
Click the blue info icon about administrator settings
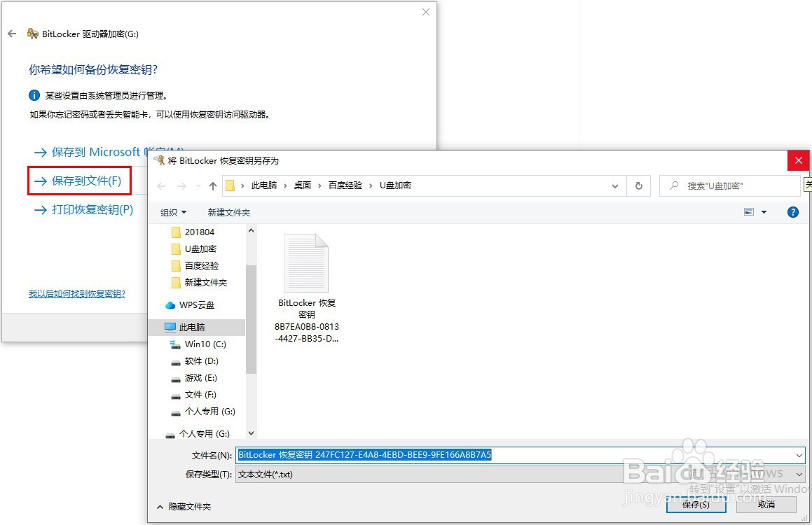[34, 95]
